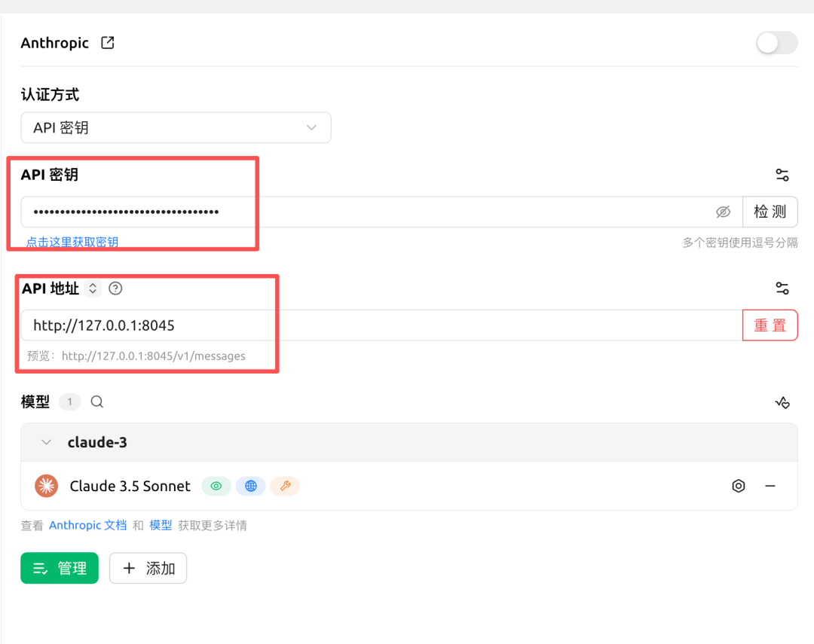Click the blue web search capability badge
The width and height of the screenshot is (814, 644).
point(250,486)
